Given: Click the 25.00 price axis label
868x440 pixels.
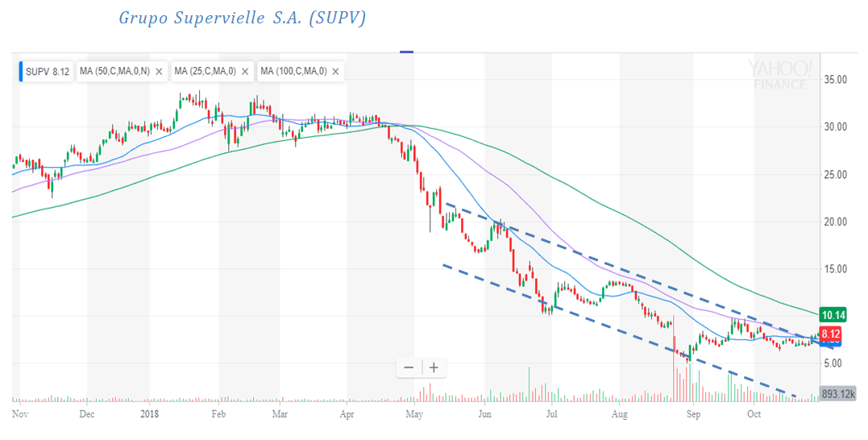Looking at the screenshot, I should (835, 174).
